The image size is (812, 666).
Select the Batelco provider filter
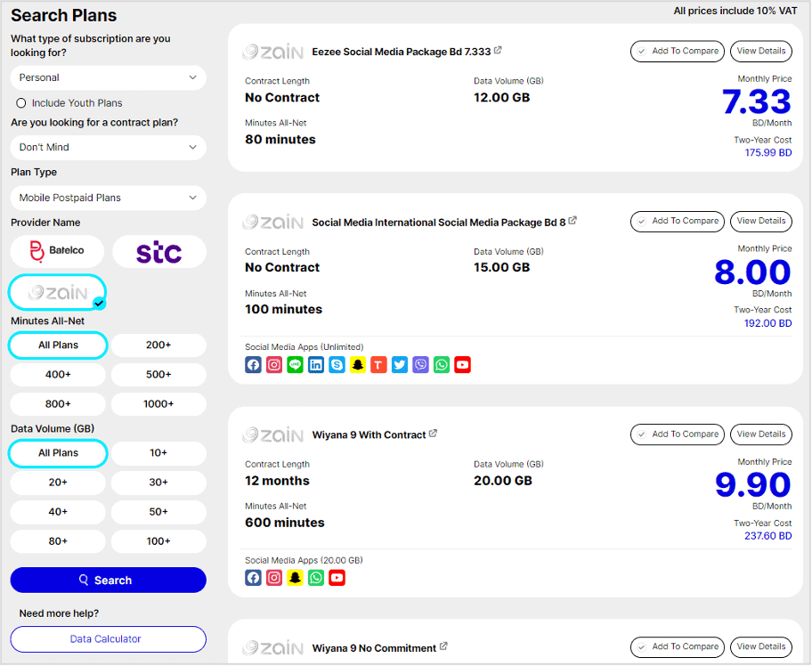(58, 251)
